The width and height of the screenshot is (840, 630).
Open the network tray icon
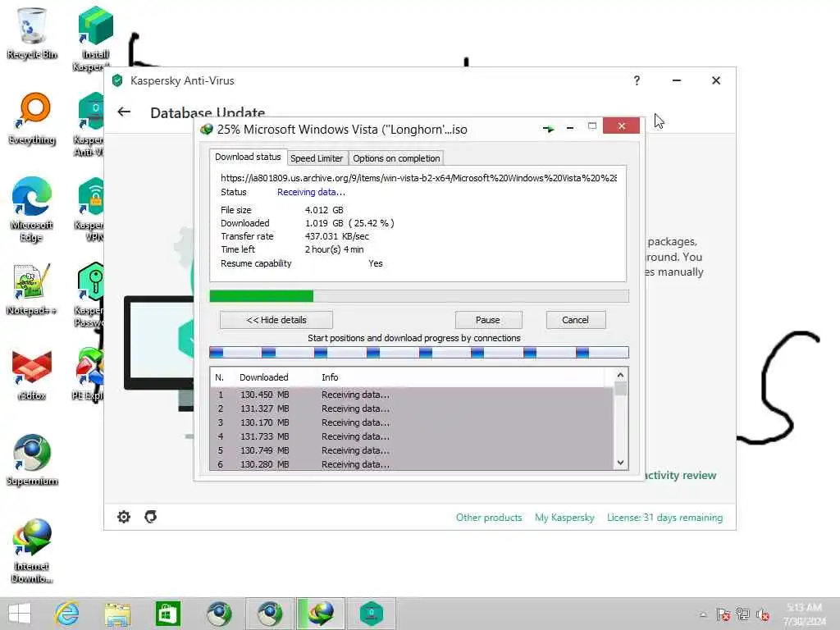742,614
